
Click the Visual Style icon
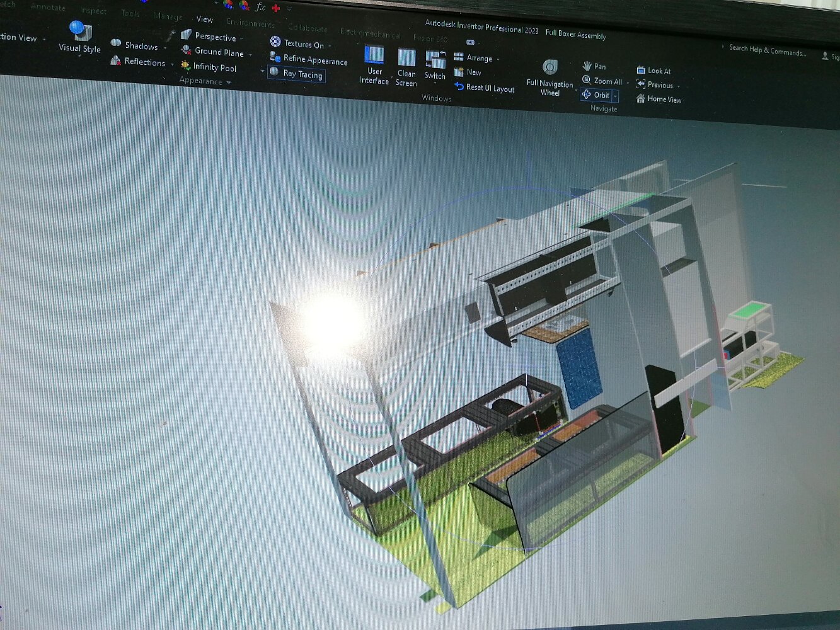coord(80,31)
